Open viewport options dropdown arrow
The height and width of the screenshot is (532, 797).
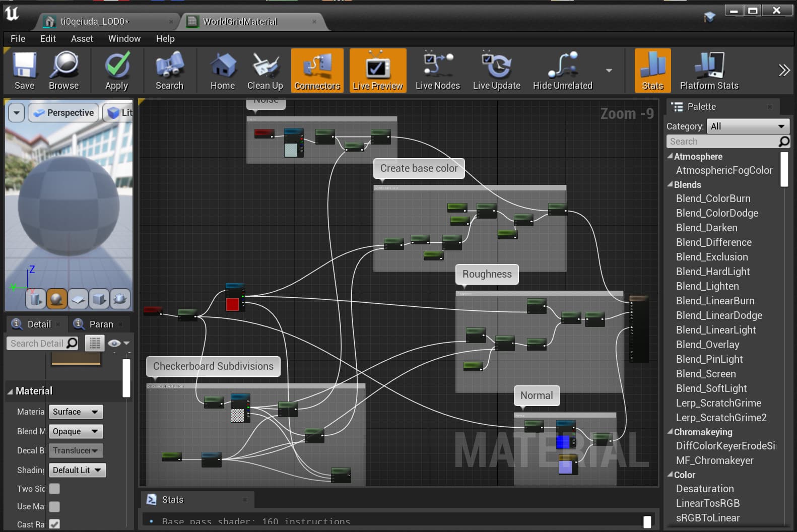click(x=17, y=112)
